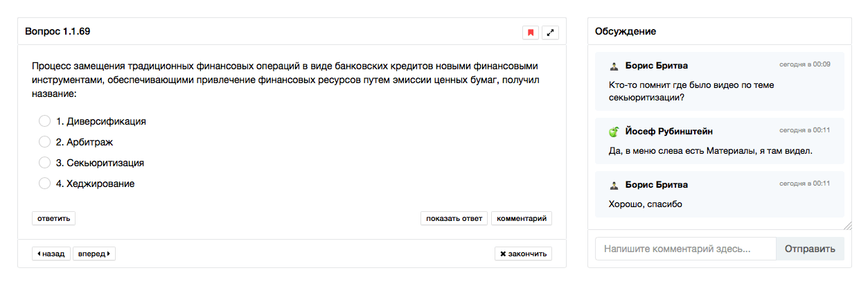Open the комментарий button

tap(522, 219)
